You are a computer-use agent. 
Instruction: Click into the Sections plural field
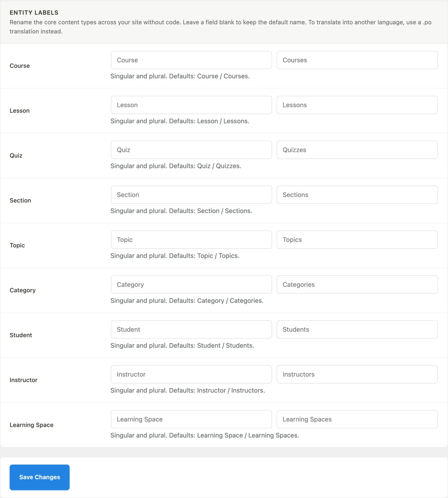(x=357, y=195)
